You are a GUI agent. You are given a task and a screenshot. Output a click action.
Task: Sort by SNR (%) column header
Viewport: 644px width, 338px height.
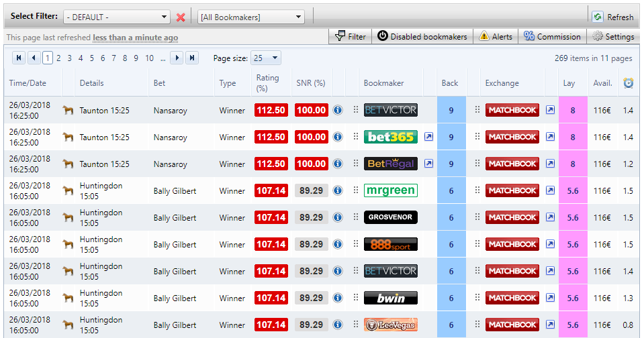pos(310,83)
